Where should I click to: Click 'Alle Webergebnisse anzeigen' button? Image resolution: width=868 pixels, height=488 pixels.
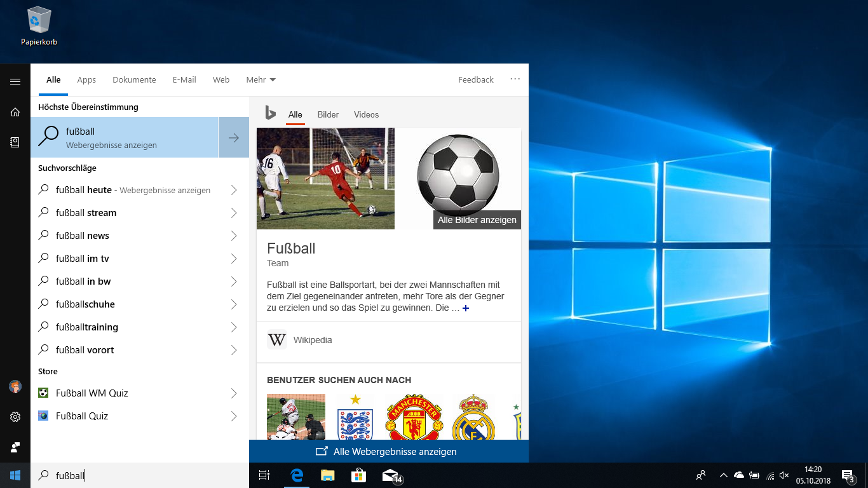(x=388, y=452)
